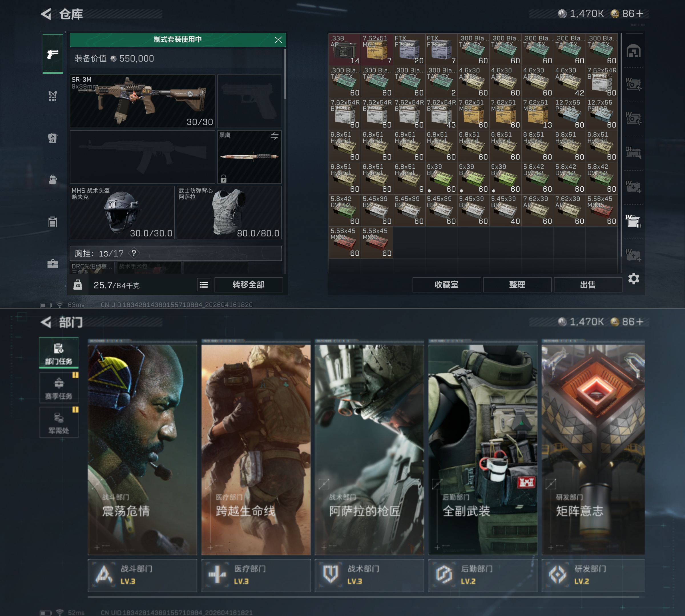Click the swap icon on 黑鹰 knife slot

[274, 136]
